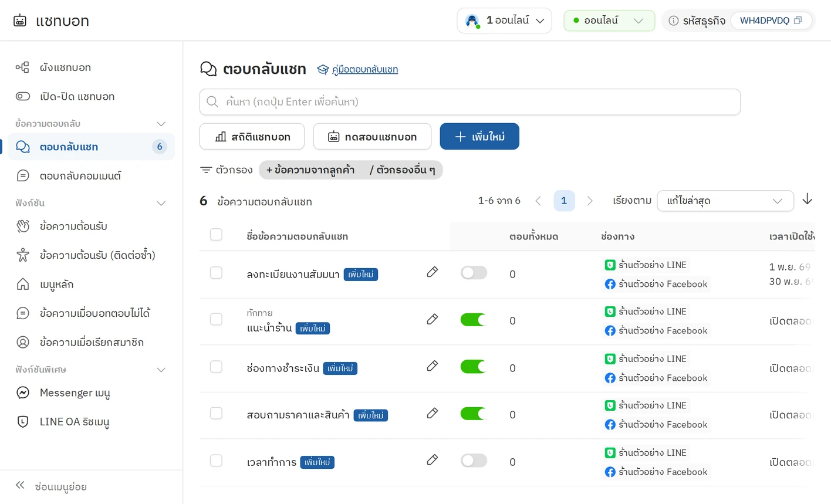Go to next page arrow
The image size is (831, 504).
(x=590, y=201)
